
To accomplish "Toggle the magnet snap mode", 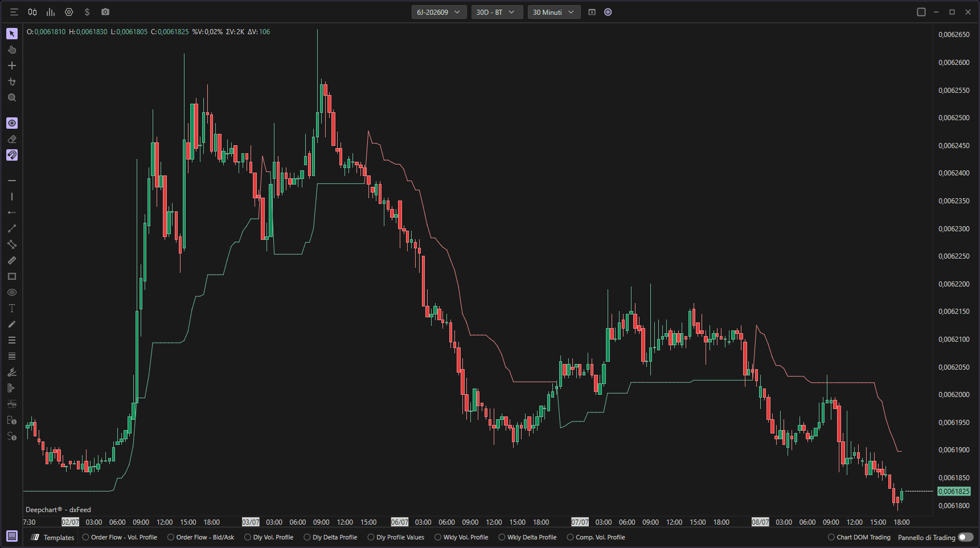I will pyautogui.click(x=12, y=155).
